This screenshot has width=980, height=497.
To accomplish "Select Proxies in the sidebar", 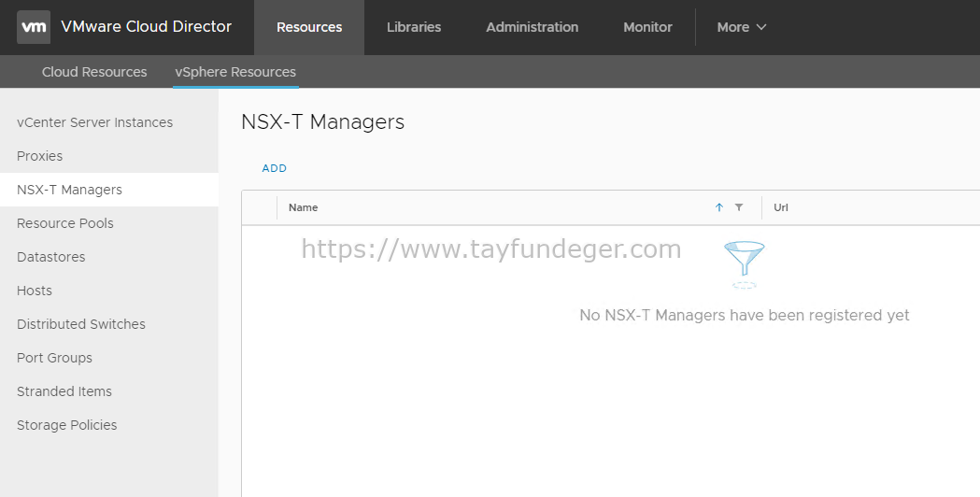I will [x=40, y=156].
